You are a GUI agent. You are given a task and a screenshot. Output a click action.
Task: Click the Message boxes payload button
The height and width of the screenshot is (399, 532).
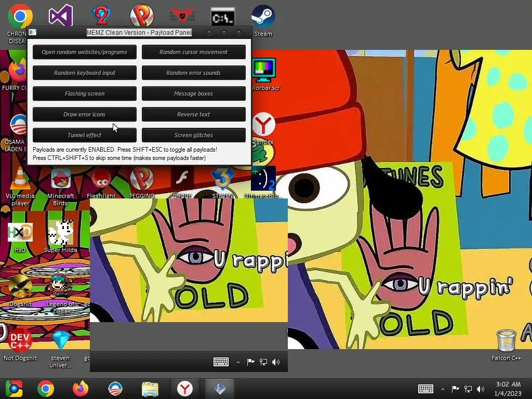pyautogui.click(x=193, y=94)
